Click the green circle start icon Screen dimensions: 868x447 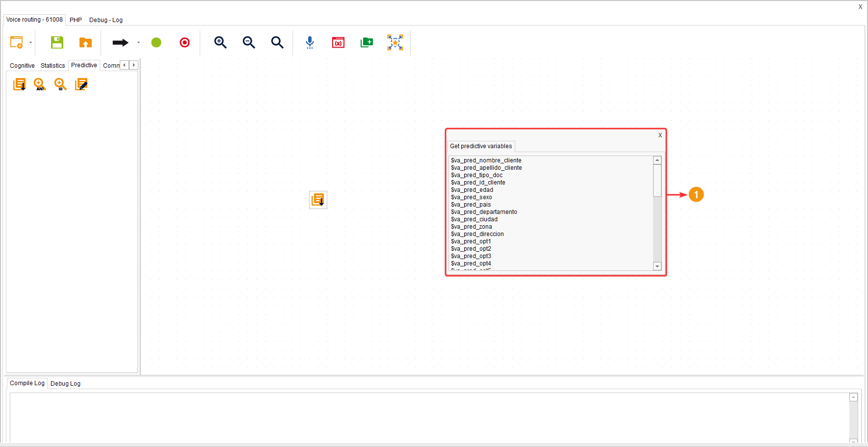coord(156,43)
